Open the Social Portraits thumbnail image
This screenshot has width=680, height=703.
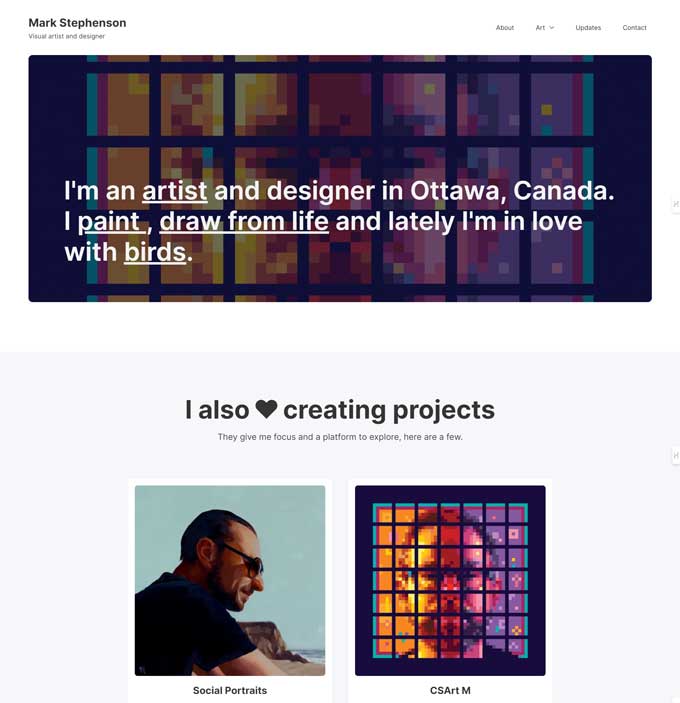[x=230, y=580]
